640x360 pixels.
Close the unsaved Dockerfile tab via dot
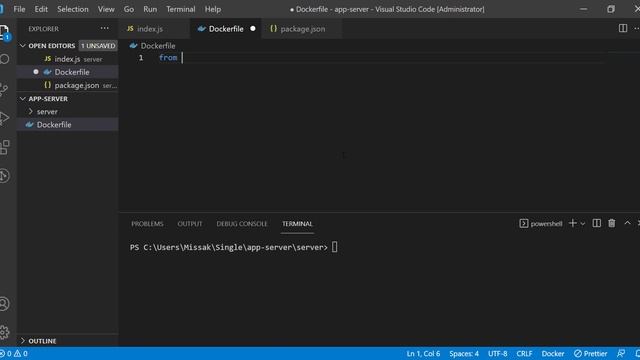pos(253,29)
